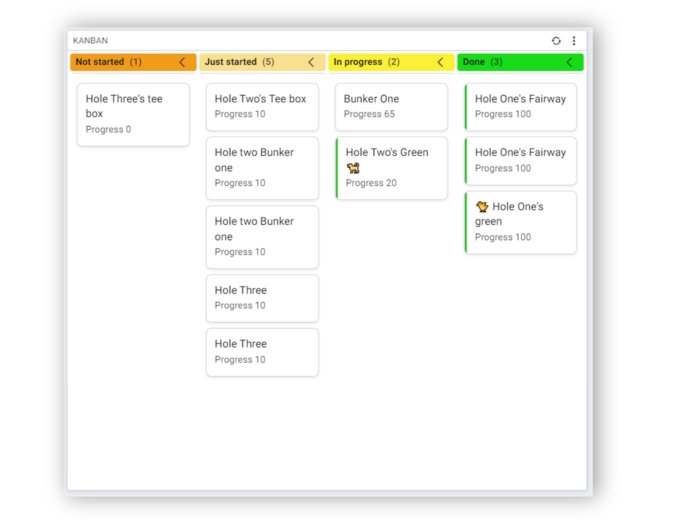Click the KANBAN widget title
The image size is (676, 524).
coord(91,41)
